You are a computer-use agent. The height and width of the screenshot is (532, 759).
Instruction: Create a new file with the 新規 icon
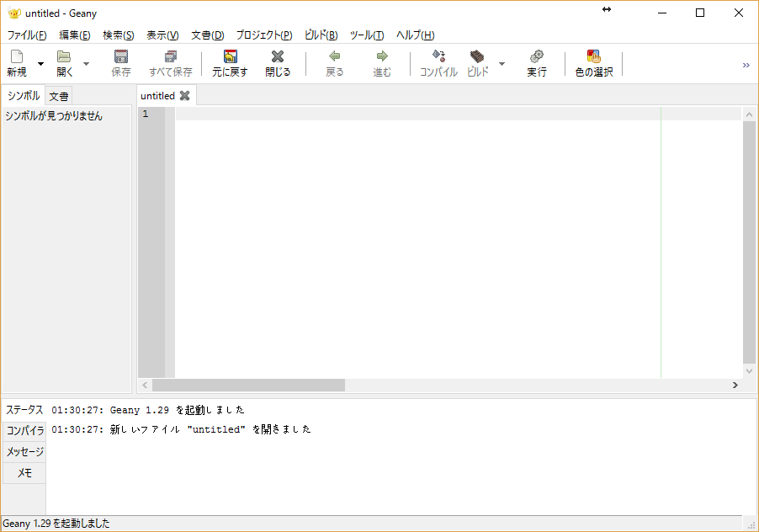click(x=17, y=63)
